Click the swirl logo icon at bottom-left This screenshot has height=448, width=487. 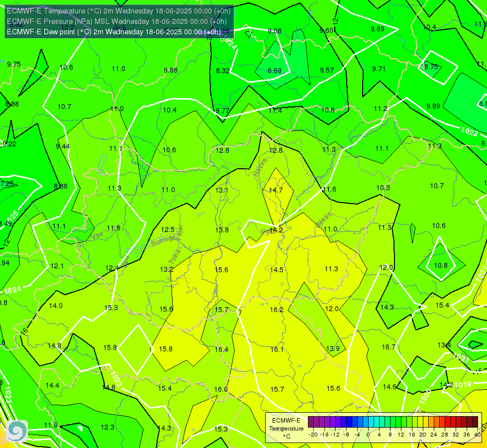[x=17, y=431]
